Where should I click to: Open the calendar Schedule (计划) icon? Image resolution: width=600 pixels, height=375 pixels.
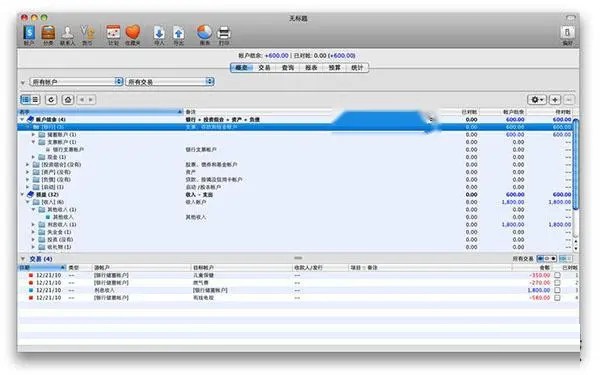(113, 34)
